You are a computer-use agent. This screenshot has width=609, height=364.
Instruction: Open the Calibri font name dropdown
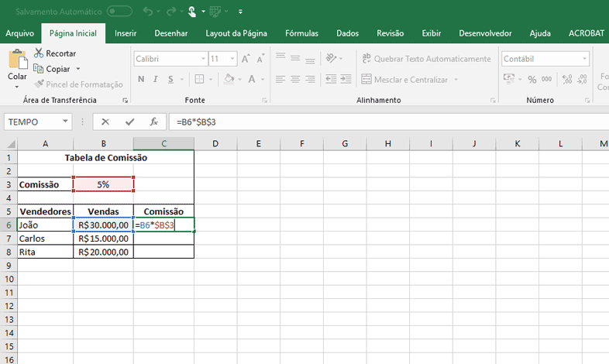[203, 59]
